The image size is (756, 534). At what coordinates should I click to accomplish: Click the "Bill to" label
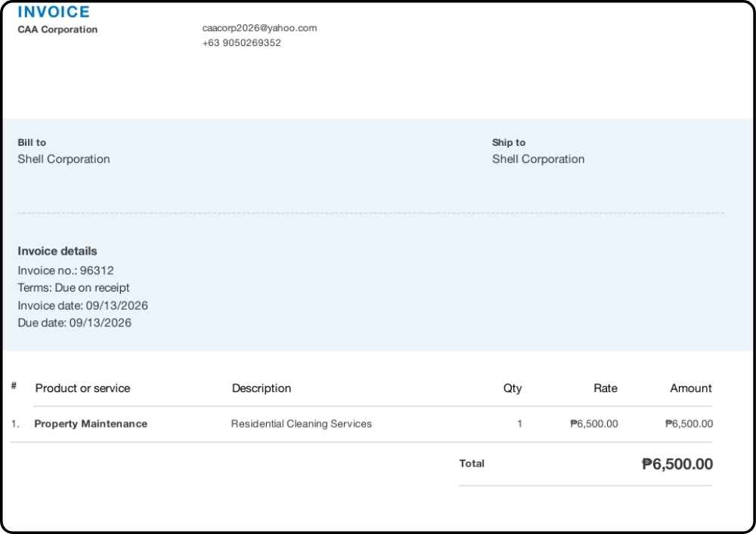(32, 143)
